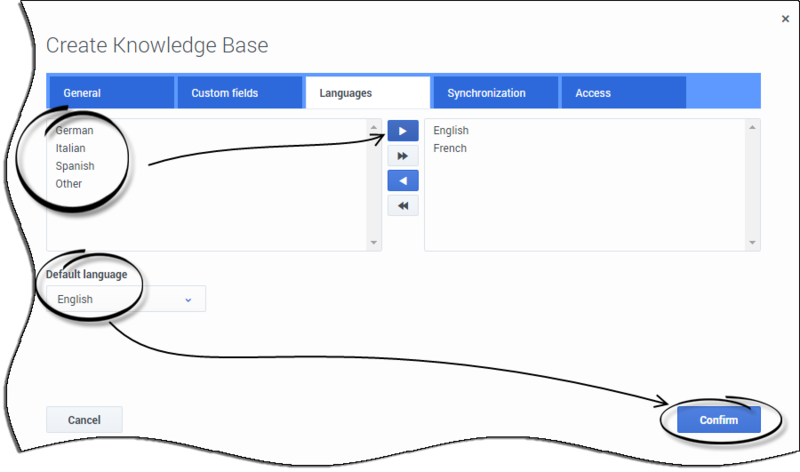Viewport: 800px width, 472px height.
Task: Cancel the knowledge base dialog
Action: pos(84,420)
